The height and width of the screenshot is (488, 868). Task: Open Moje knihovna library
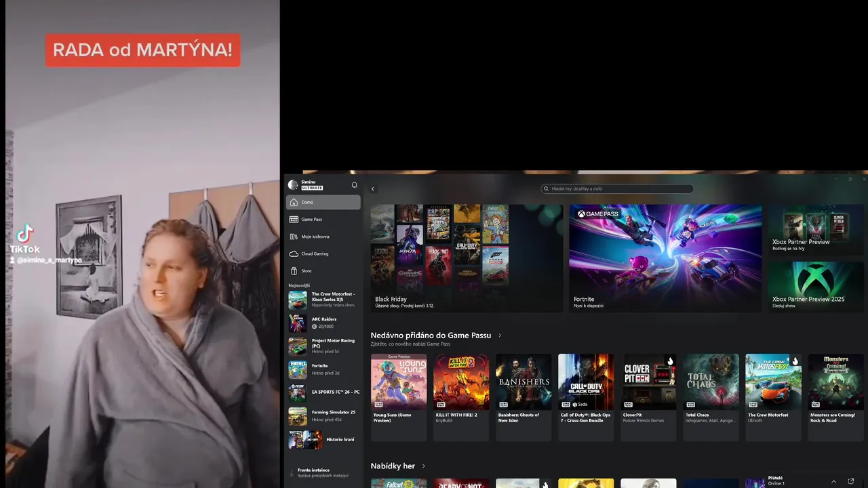coord(323,237)
